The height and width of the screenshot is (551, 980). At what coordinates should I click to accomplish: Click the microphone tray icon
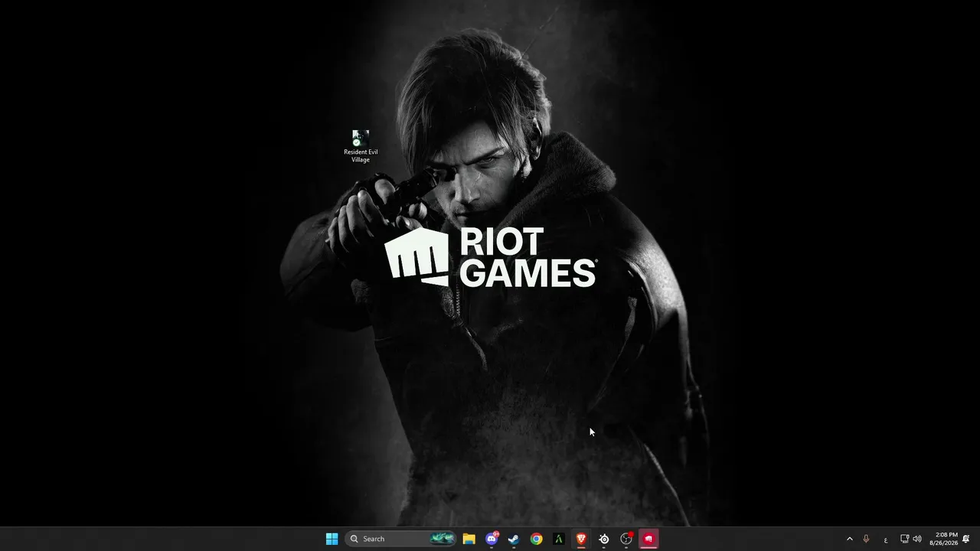[x=866, y=539]
